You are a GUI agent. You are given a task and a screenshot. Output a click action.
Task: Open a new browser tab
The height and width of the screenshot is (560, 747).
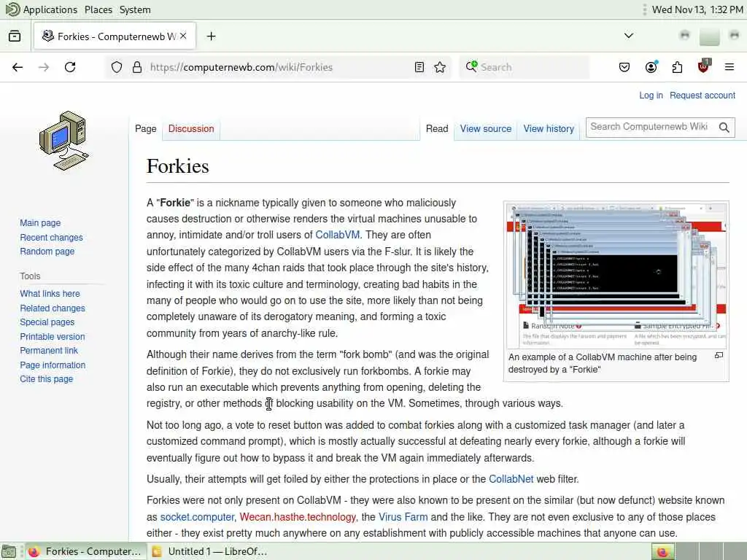click(211, 36)
